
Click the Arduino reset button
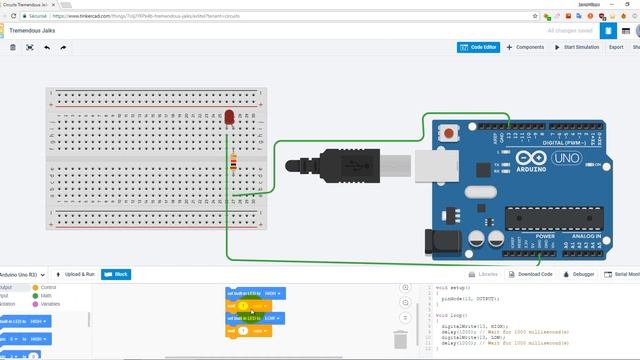pyautogui.click(x=449, y=133)
